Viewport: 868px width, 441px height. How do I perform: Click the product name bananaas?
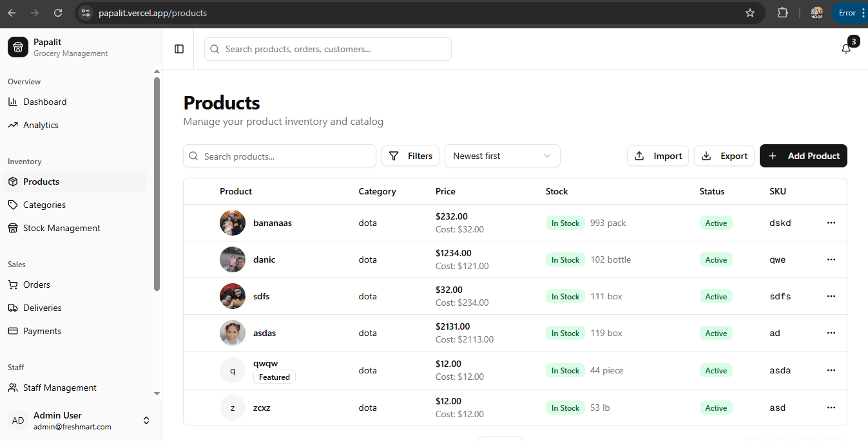point(273,223)
